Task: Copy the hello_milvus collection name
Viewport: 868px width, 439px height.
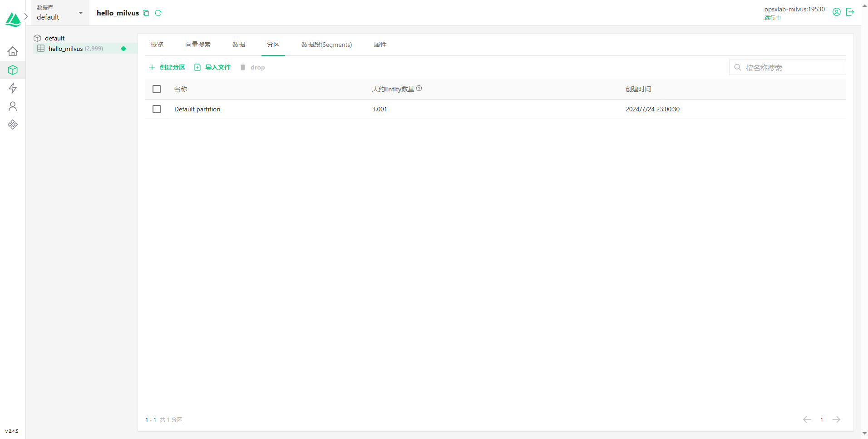Action: 146,13
